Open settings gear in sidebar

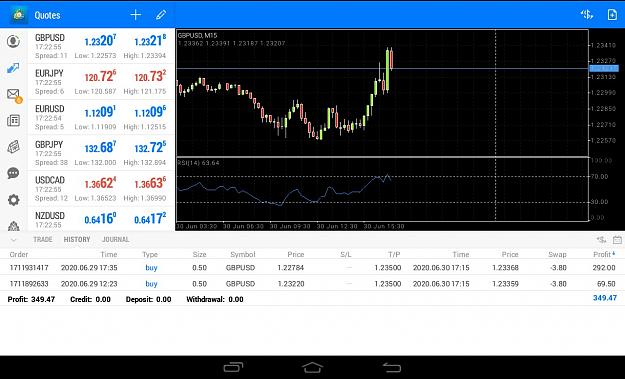[14, 200]
